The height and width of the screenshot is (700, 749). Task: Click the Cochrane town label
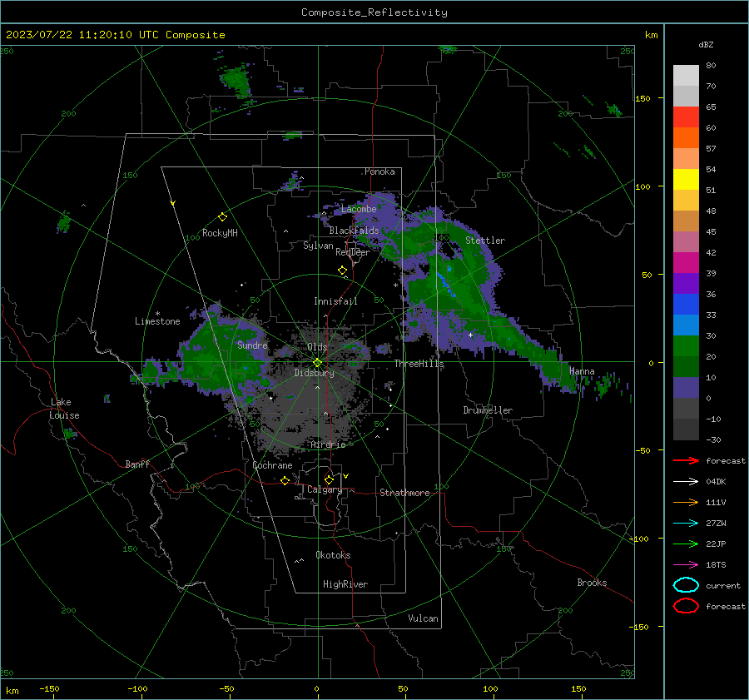click(272, 465)
